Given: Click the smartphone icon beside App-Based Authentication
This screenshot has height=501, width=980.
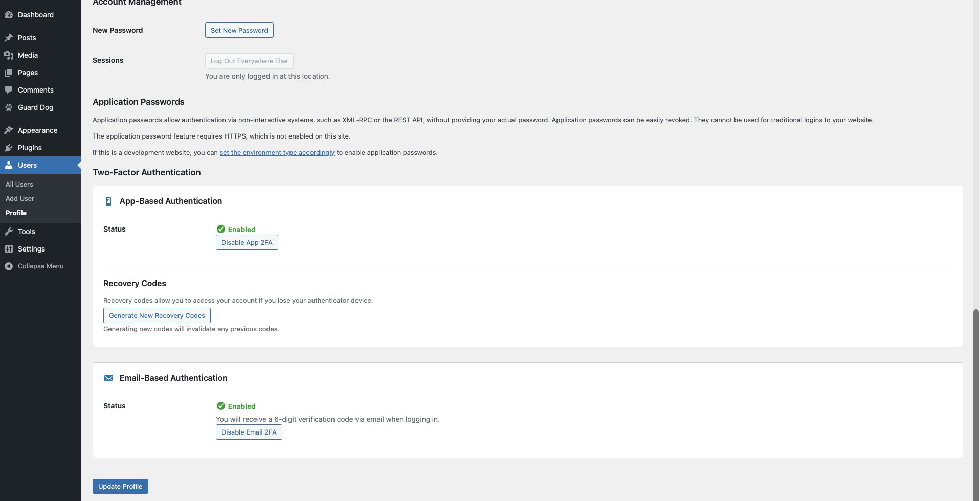Looking at the screenshot, I should point(108,201).
